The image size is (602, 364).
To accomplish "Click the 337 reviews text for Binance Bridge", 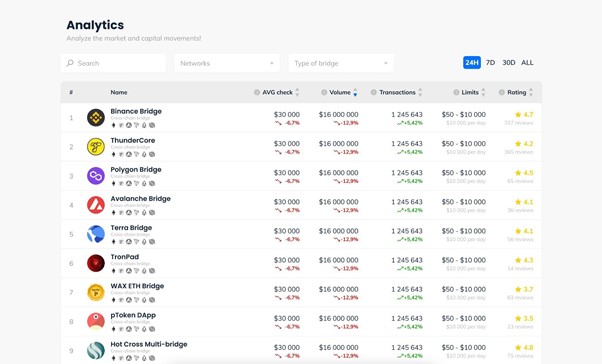I will point(519,123).
